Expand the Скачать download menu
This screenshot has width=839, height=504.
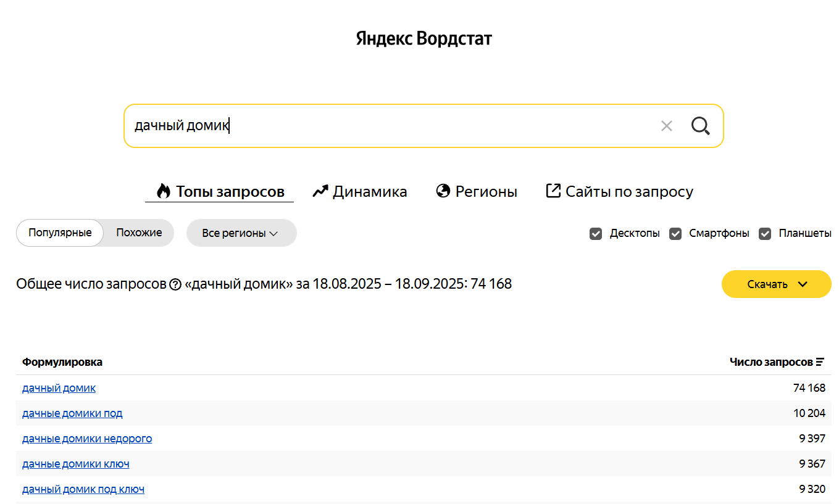click(776, 284)
